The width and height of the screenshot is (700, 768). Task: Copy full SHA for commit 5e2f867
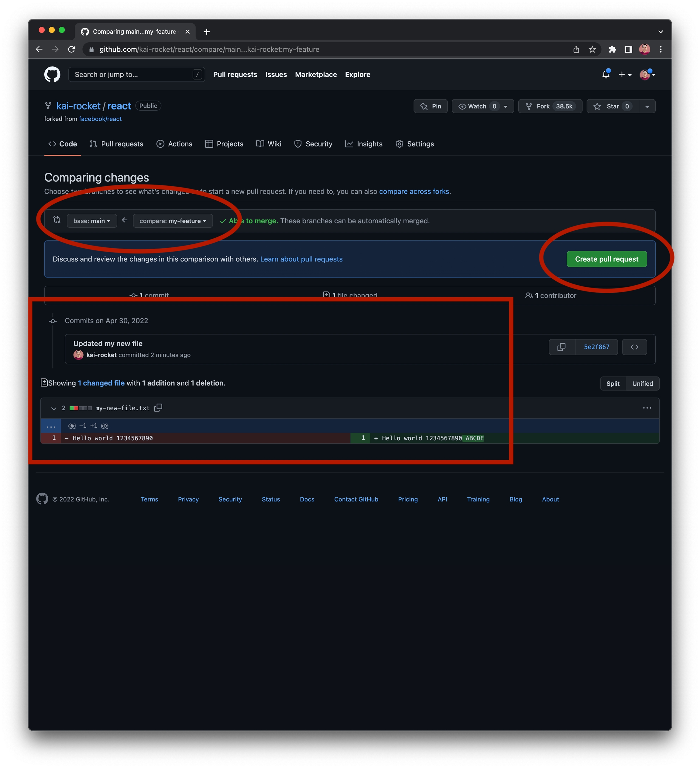(561, 347)
